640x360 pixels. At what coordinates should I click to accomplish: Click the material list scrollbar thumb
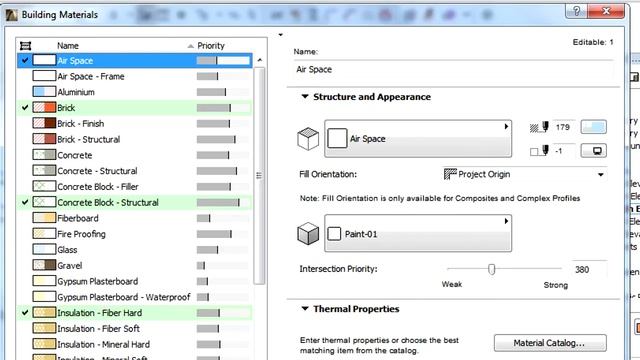click(259, 176)
